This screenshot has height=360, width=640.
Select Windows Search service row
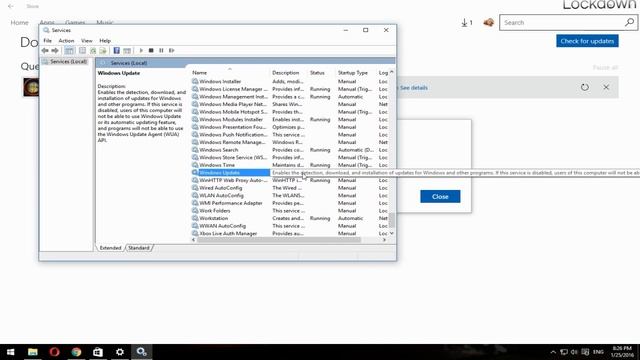pyautogui.click(x=290, y=150)
